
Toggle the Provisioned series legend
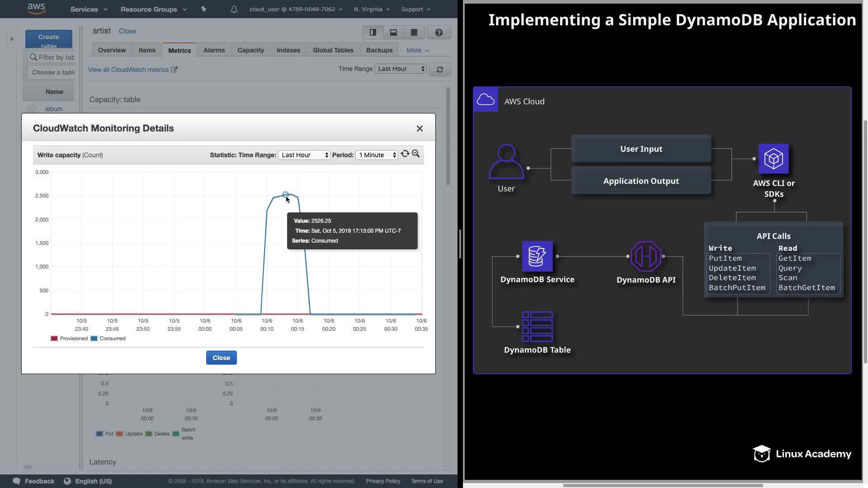coord(69,338)
